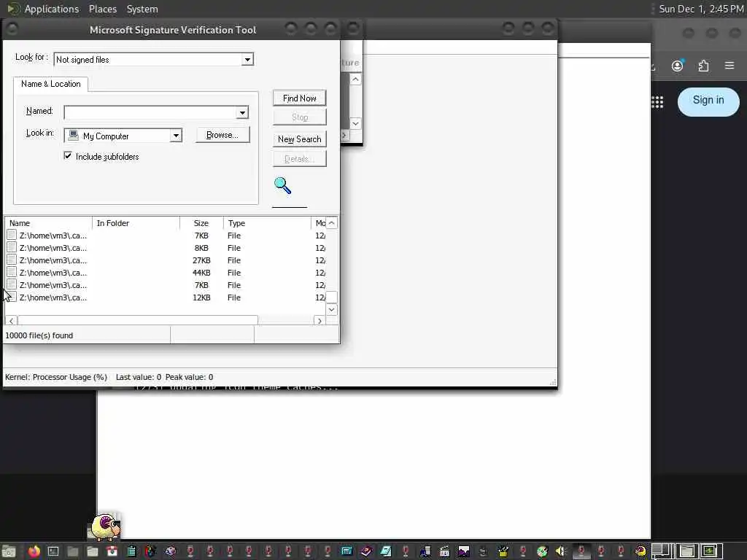Image resolution: width=747 pixels, height=560 pixels.
Task: Open the Firefox hamburger menu
Action: pyautogui.click(x=729, y=65)
